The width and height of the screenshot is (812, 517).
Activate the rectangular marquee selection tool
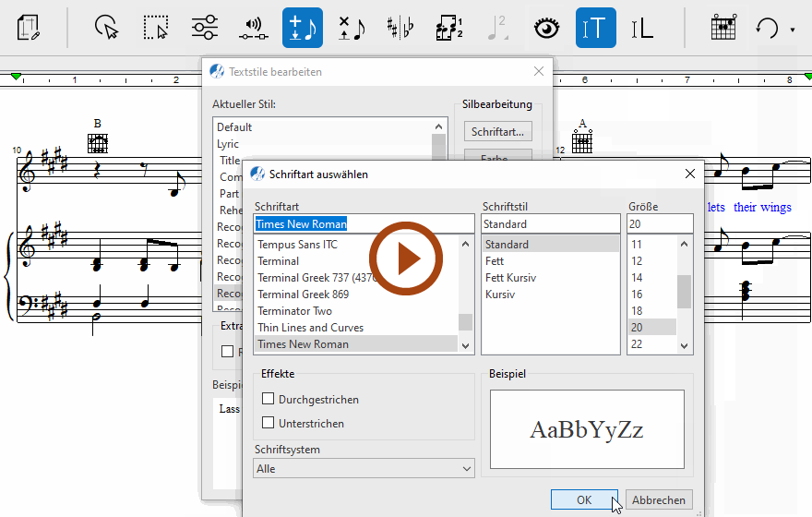(x=156, y=28)
